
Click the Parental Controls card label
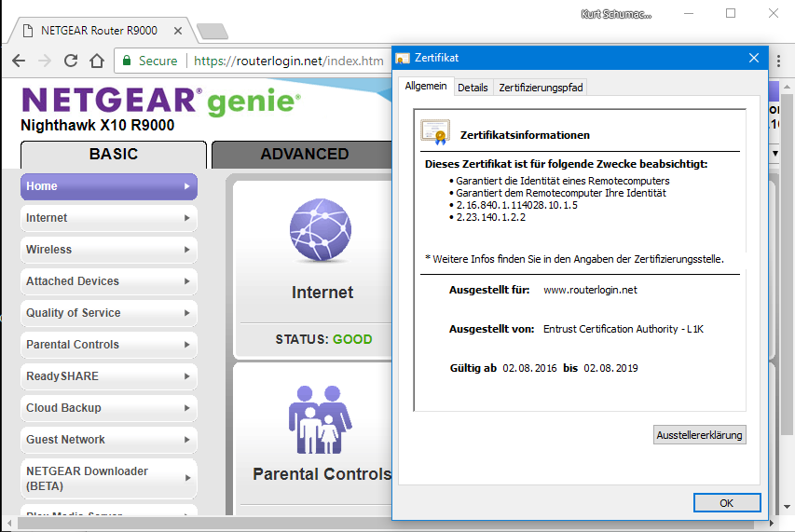coord(322,474)
